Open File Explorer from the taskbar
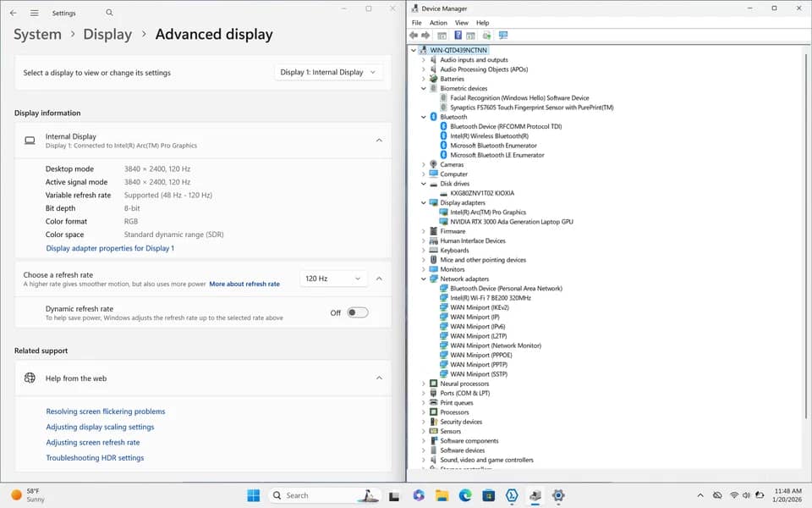Viewport: 812px width, 508px height. [442, 495]
